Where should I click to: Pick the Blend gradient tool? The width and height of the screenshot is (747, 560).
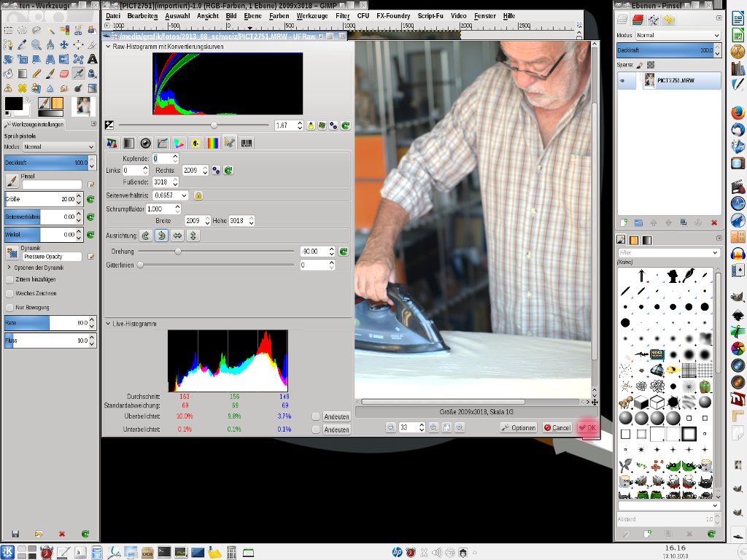[22, 74]
